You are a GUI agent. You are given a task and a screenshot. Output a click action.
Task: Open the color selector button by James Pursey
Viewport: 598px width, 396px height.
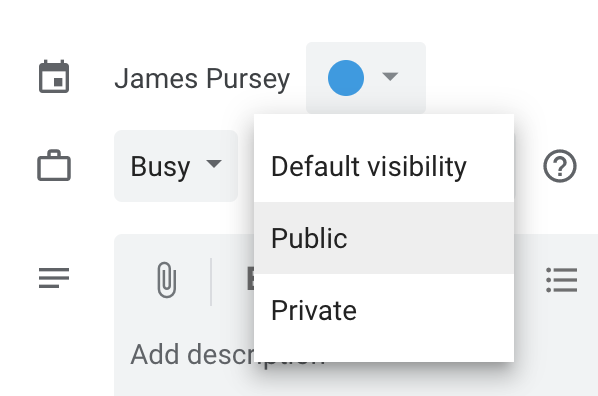366,78
